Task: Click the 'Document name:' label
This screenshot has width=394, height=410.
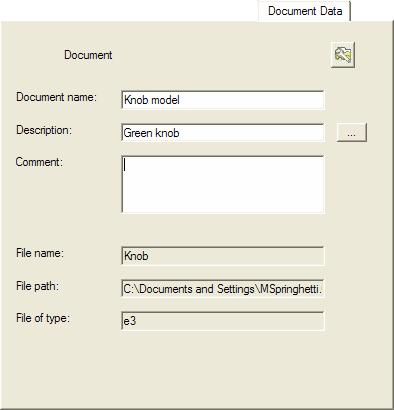Action: point(56,97)
